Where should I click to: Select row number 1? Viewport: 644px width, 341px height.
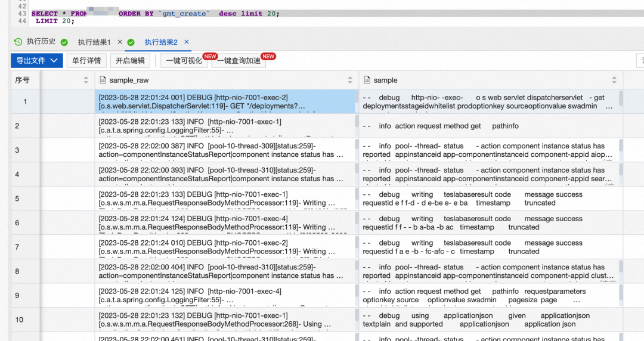[26, 101]
